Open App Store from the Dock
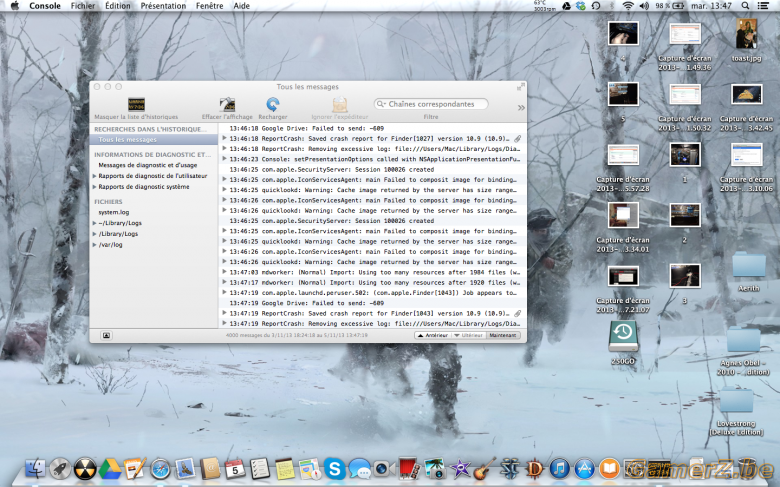Screen dimensions: 780x487 tap(585, 469)
